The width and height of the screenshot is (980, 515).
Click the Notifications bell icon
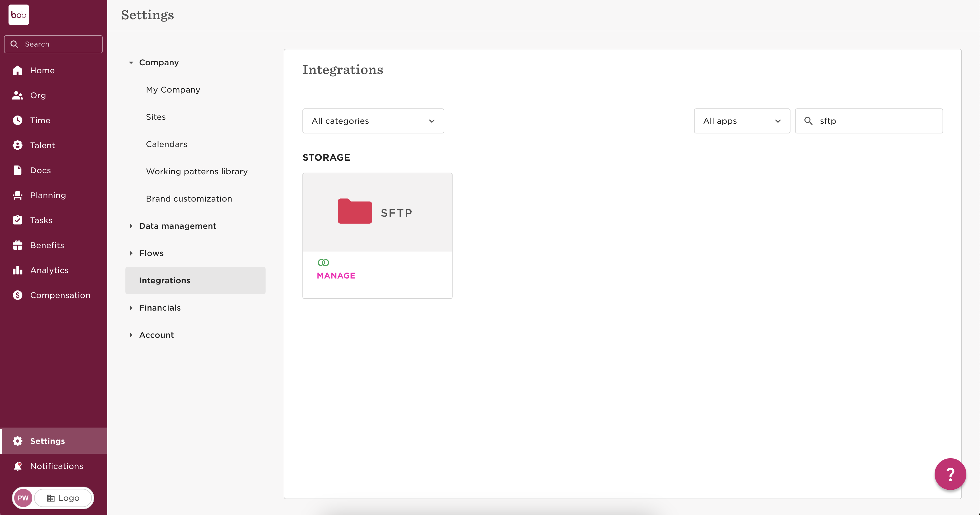click(x=18, y=466)
